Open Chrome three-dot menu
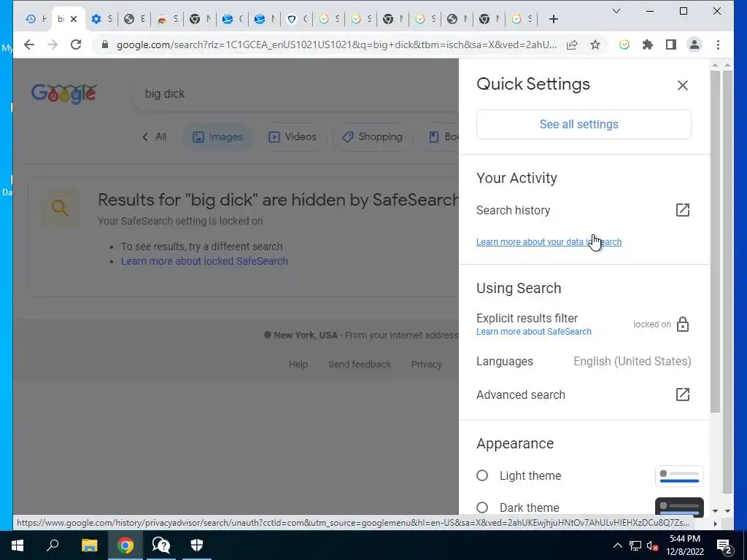Screen dimensions: 747x560 coord(718,44)
